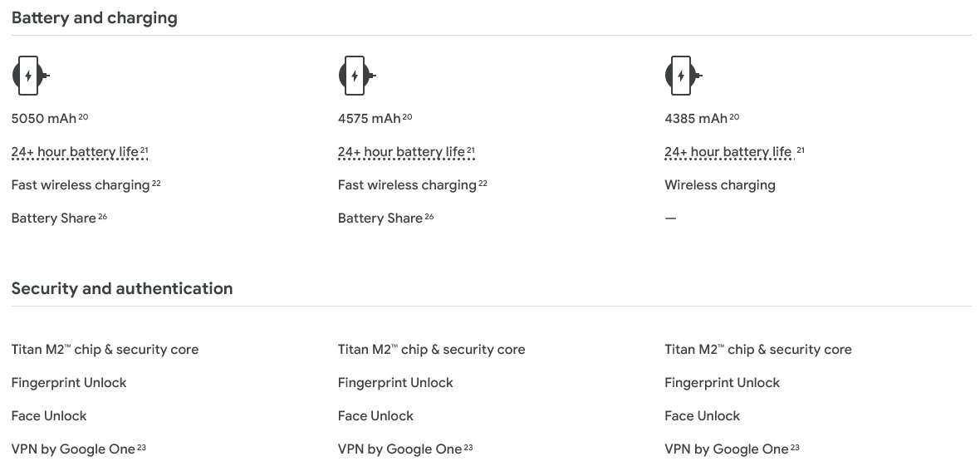Click the battery charging icon above 5050 mAh
This screenshot has width=980, height=471.
(x=31, y=76)
